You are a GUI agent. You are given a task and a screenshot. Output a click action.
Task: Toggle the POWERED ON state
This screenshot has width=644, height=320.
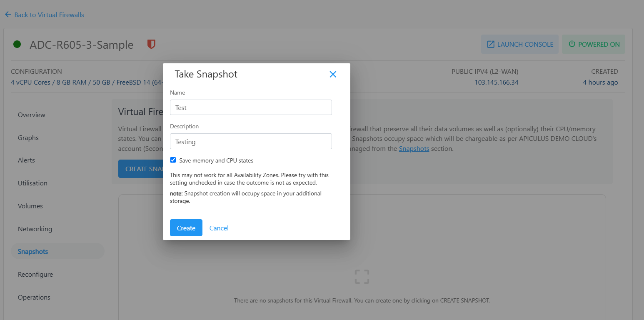[x=593, y=44]
